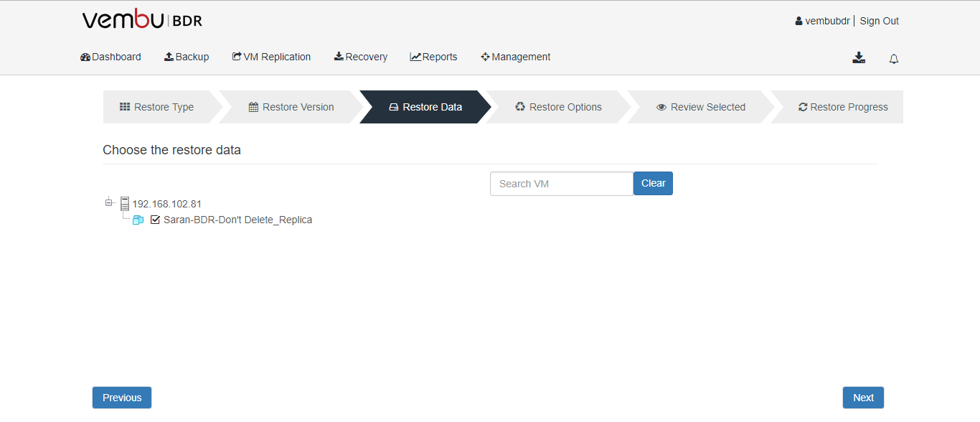Open the Management menu
Viewport: 980px width, 422px height.
[x=516, y=57]
